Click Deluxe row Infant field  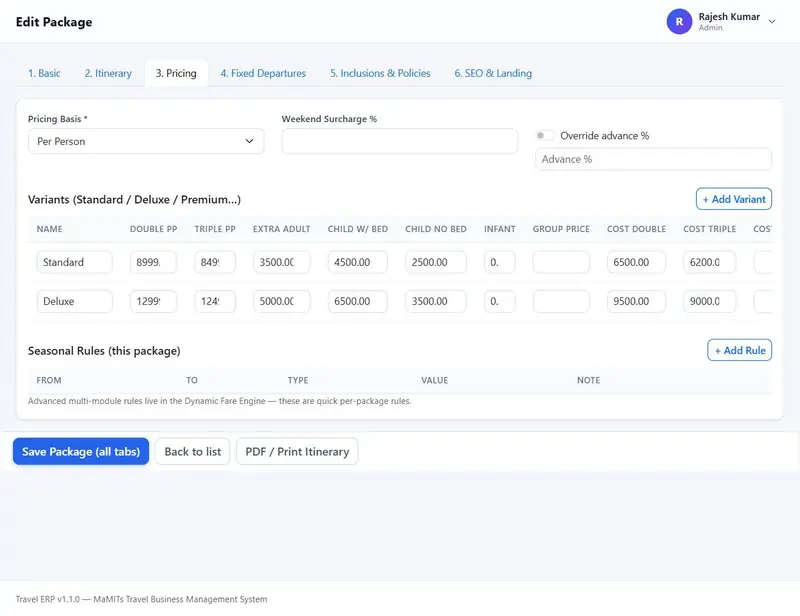click(x=499, y=302)
